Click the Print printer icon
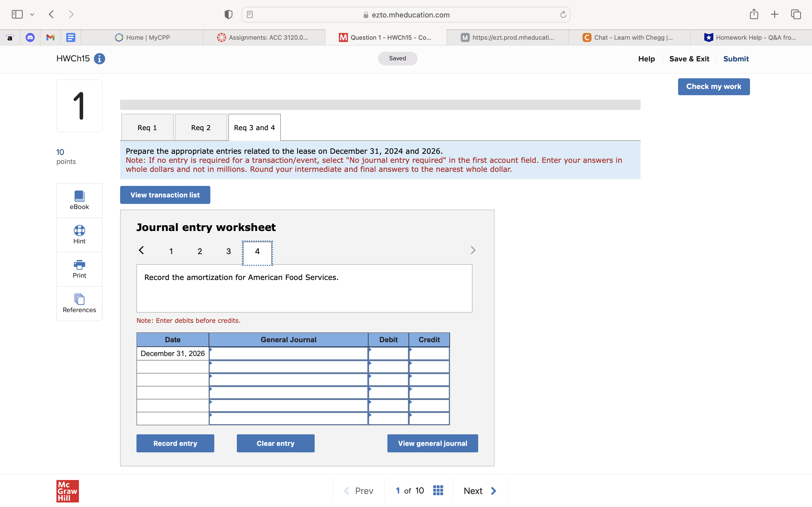The width and height of the screenshot is (812, 507). point(79,265)
